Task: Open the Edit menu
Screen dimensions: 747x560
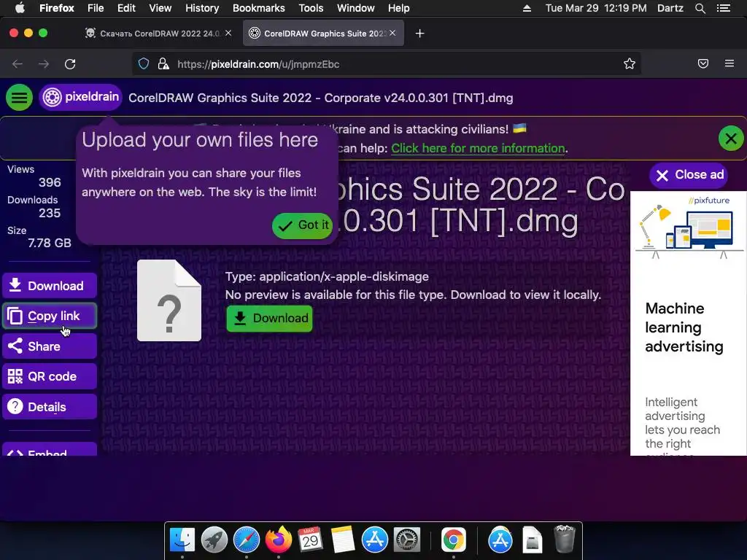Action: click(x=126, y=8)
